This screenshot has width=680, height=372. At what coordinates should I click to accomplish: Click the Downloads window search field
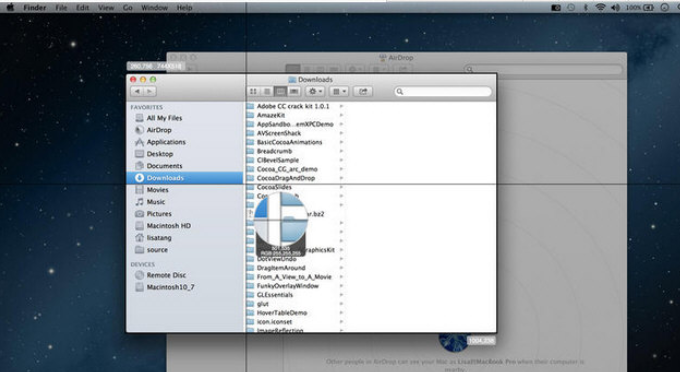tap(443, 91)
